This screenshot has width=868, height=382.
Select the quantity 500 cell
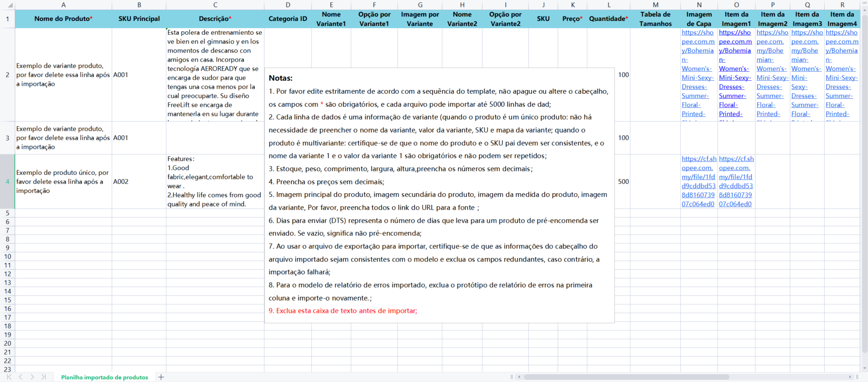click(x=623, y=181)
